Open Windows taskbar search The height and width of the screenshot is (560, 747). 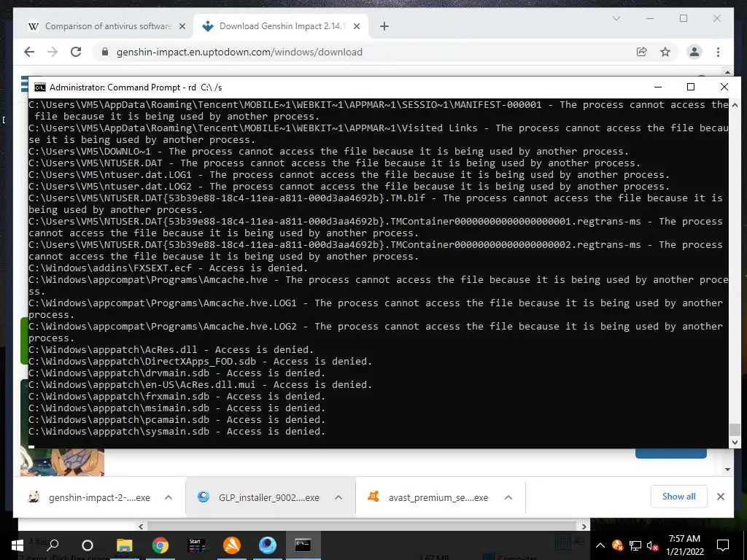pyautogui.click(x=53, y=545)
